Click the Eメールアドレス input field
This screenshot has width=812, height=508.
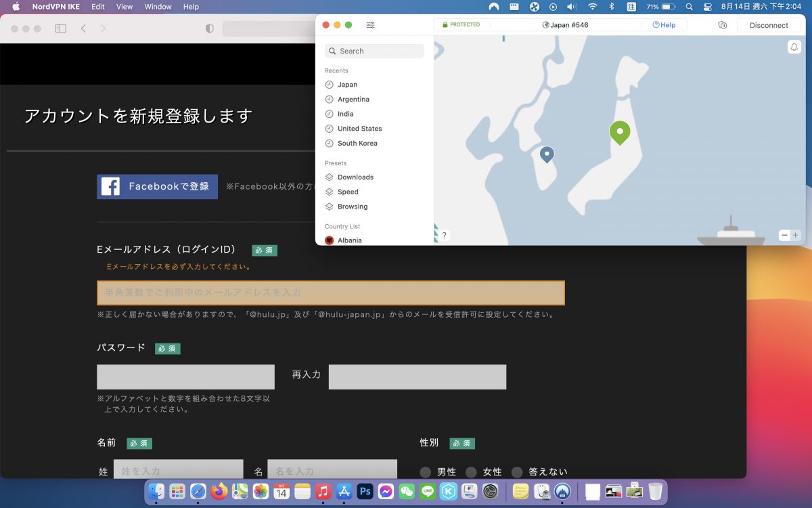(331, 293)
